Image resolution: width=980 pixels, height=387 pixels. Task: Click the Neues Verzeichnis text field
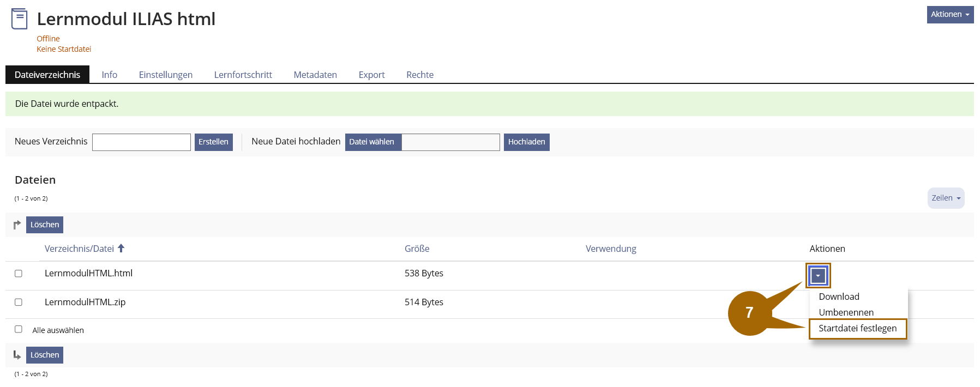click(141, 142)
